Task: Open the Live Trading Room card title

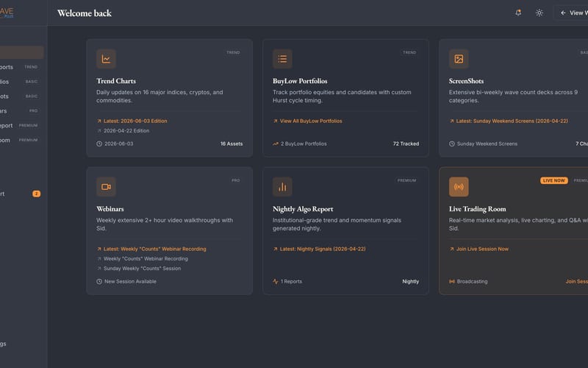Action: tap(477, 209)
